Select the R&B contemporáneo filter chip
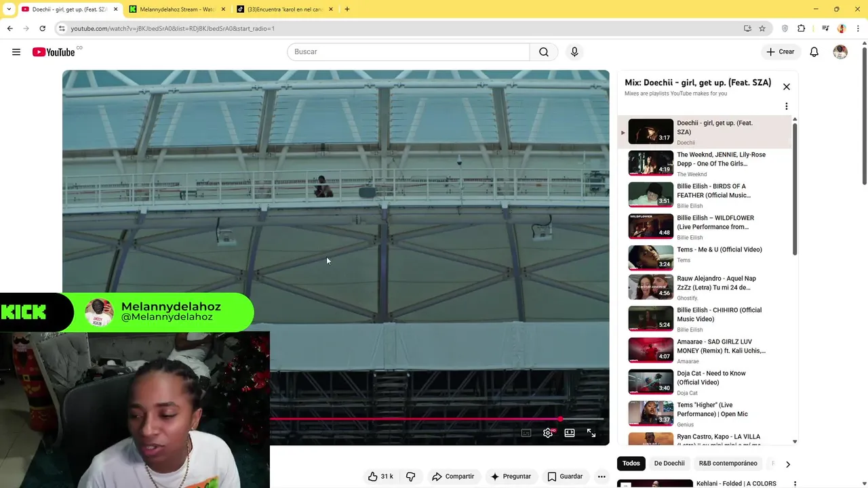This screenshot has height=488, width=868. pyautogui.click(x=728, y=464)
